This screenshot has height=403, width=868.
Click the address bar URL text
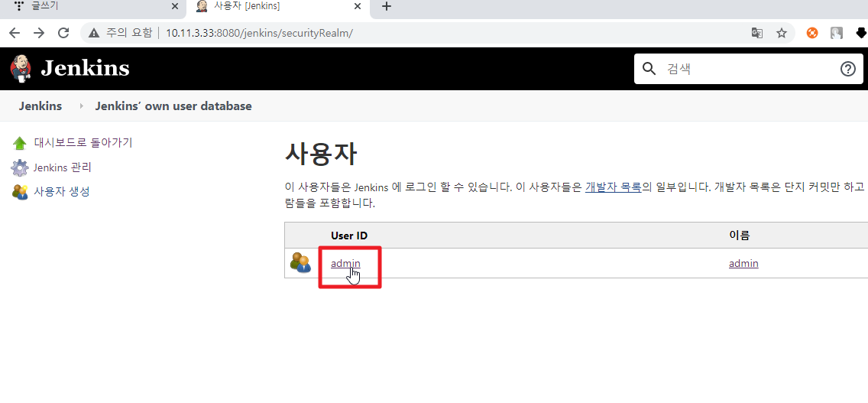click(x=259, y=33)
